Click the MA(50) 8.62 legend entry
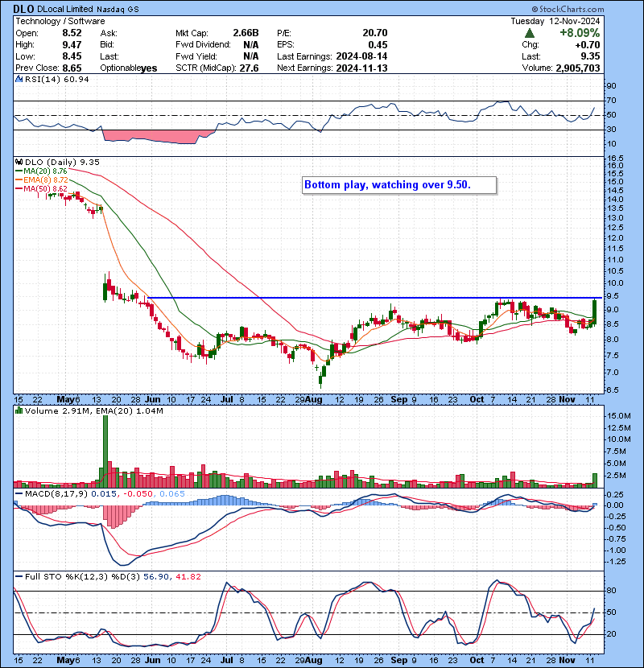The width and height of the screenshot is (644, 668). point(41,188)
